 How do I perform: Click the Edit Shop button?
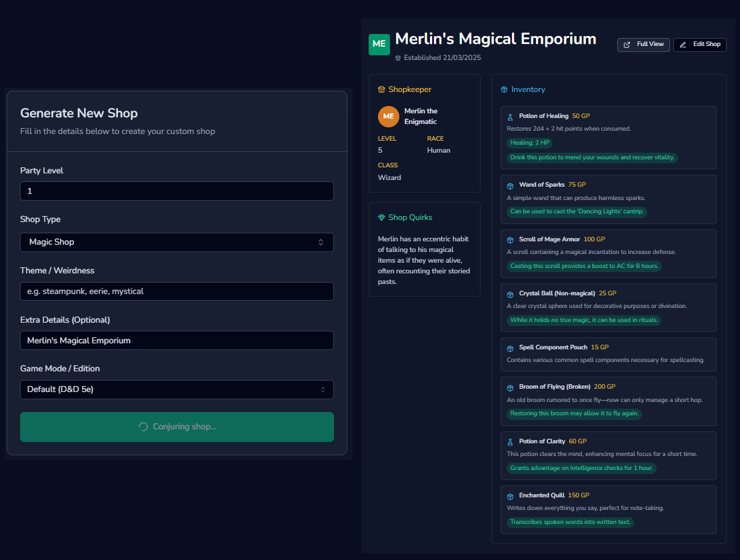coord(699,45)
